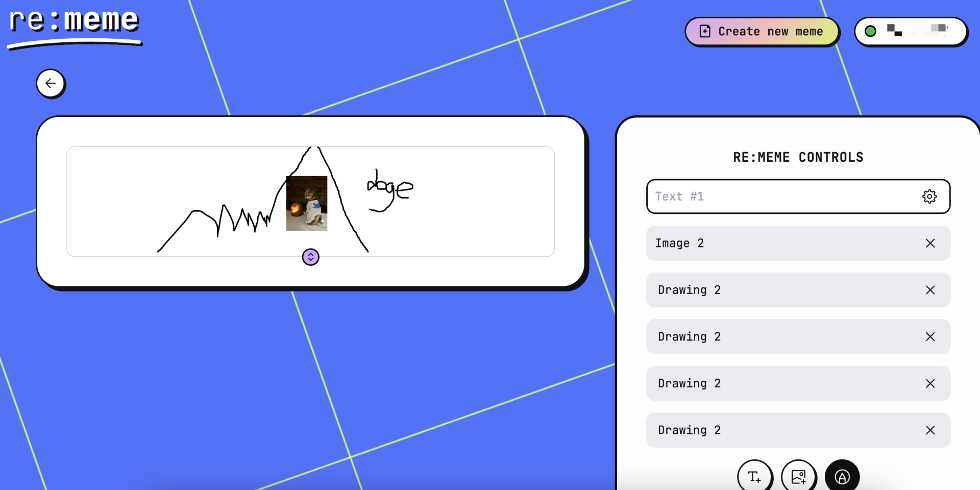Image resolution: width=980 pixels, height=490 pixels.
Task: Delete the third Drawing 2 layer
Action: pyautogui.click(x=930, y=383)
